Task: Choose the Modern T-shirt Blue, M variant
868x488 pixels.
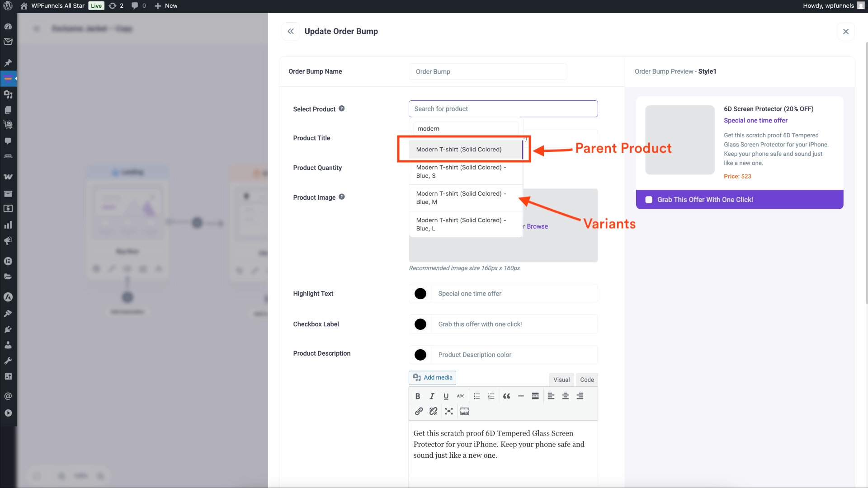Action: (461, 197)
